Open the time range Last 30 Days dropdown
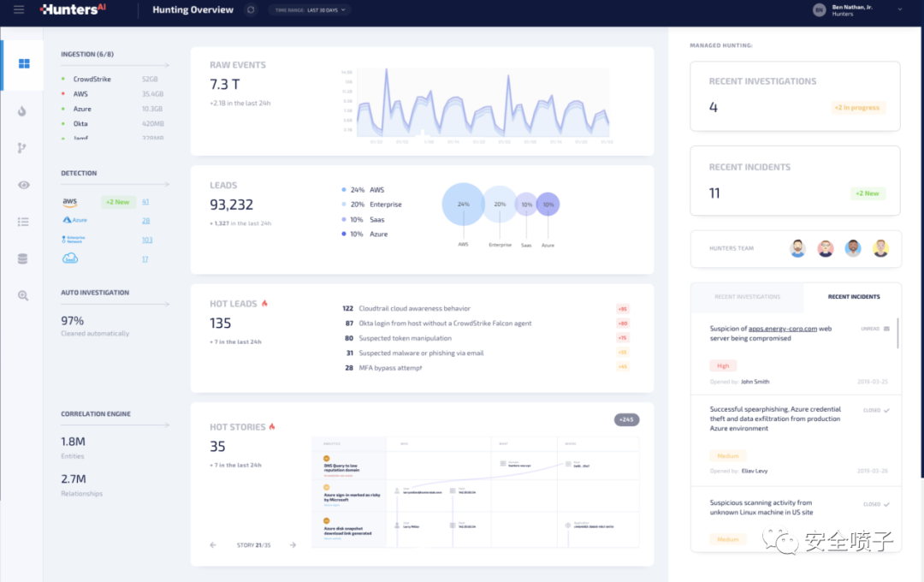The width and height of the screenshot is (924, 582). [x=310, y=10]
